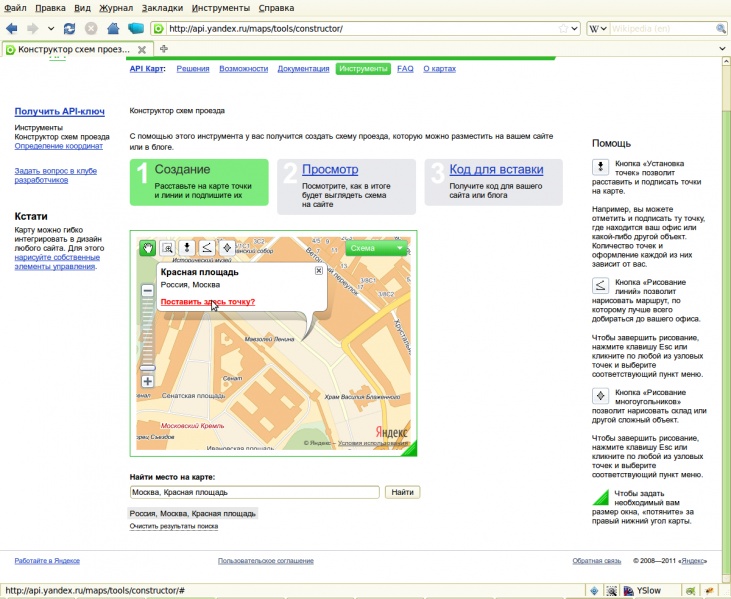Click the API Карт link
Viewport: 731px width, 599px height.
(x=147, y=69)
